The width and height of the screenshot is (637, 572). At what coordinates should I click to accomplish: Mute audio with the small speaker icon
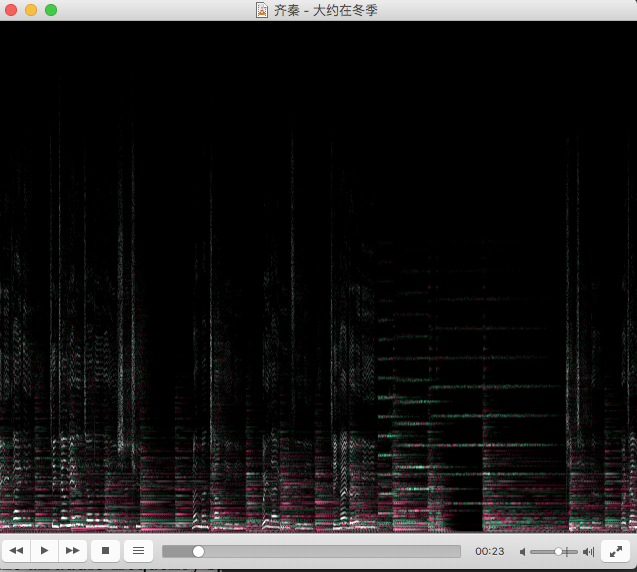tap(522, 552)
